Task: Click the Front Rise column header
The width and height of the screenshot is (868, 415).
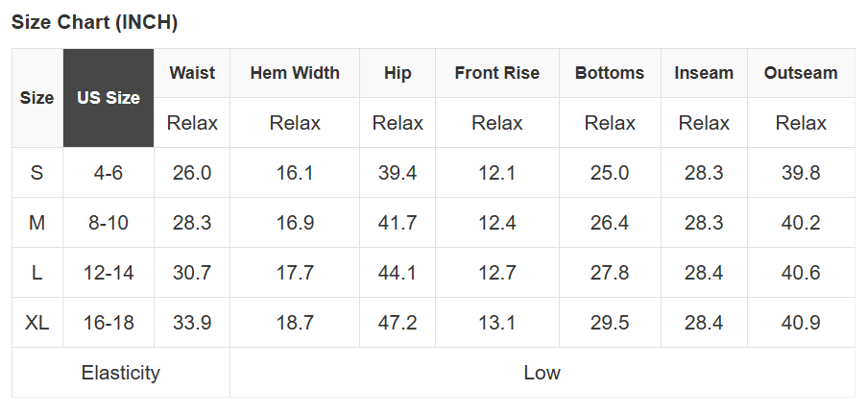Action: click(x=496, y=73)
